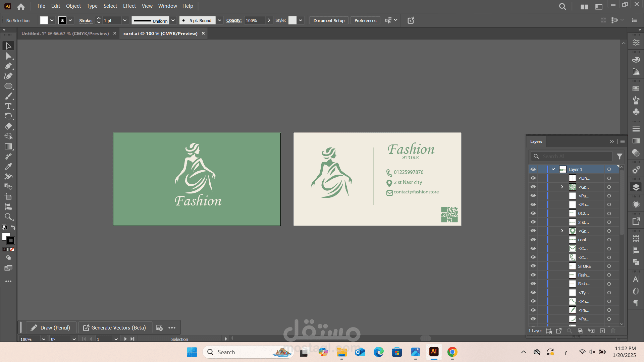Click the share document icon in control bar

[x=411, y=20]
